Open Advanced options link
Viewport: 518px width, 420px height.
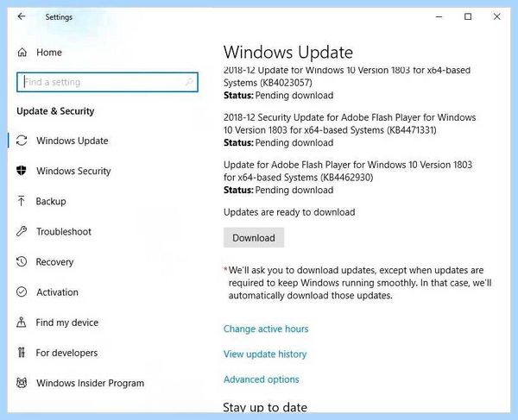coord(262,379)
